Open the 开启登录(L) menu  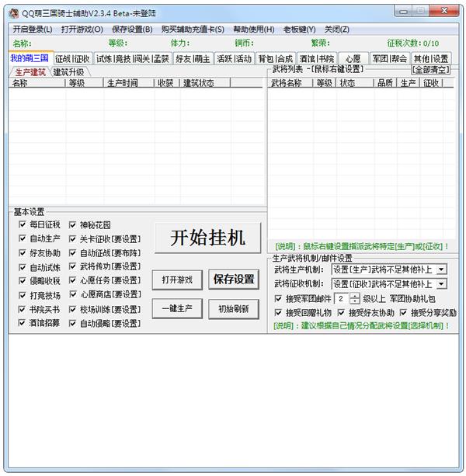point(33,30)
